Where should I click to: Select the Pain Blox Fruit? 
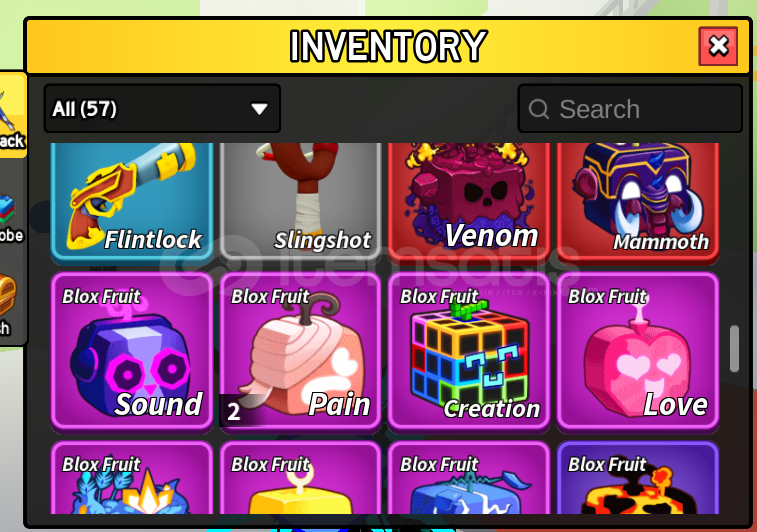[301, 350]
